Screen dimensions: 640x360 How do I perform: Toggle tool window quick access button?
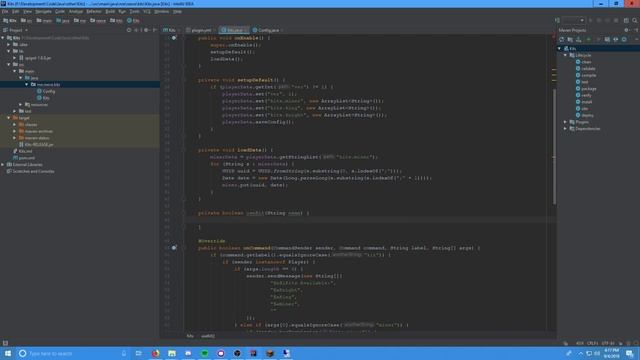click(5, 343)
